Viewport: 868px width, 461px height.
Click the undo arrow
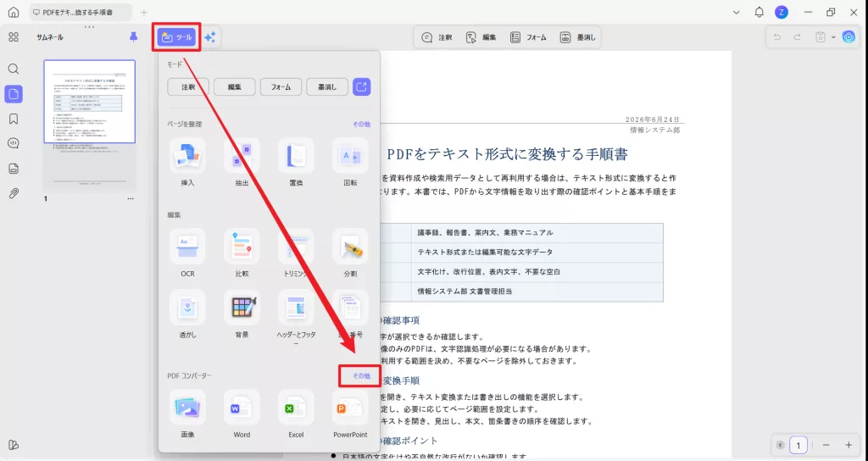pyautogui.click(x=777, y=37)
